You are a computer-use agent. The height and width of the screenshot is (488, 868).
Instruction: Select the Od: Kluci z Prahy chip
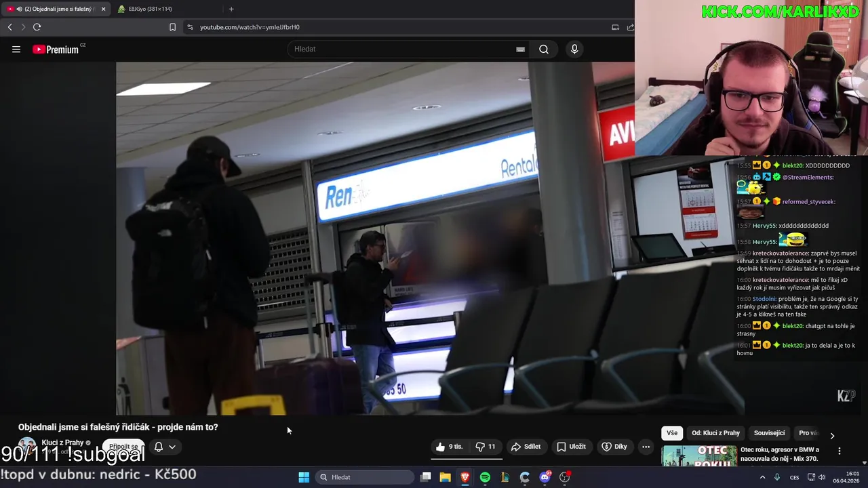715,433
